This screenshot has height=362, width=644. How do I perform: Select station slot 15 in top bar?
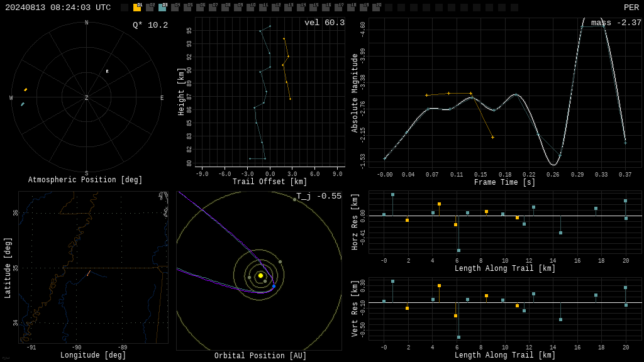click(313, 8)
